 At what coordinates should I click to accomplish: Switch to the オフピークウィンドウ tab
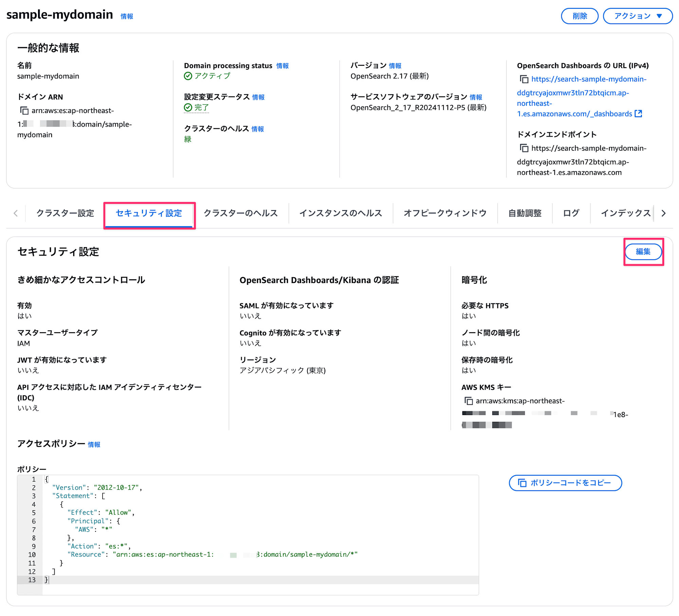(x=445, y=213)
